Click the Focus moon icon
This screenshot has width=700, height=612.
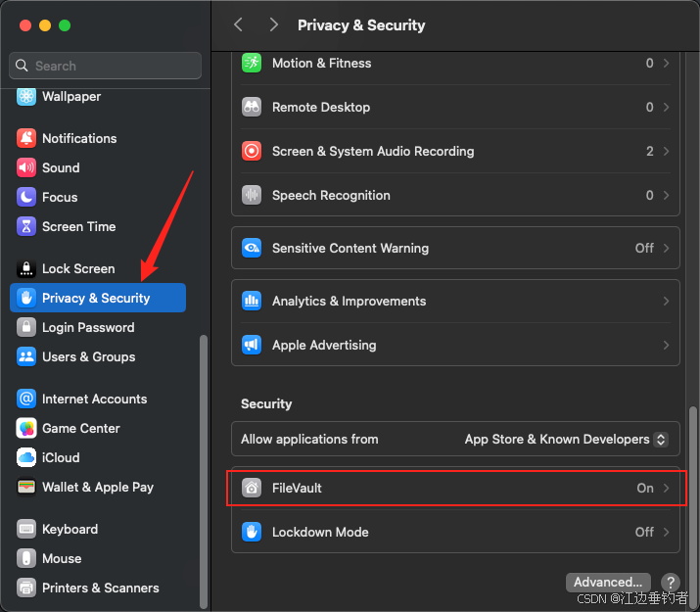(x=26, y=197)
